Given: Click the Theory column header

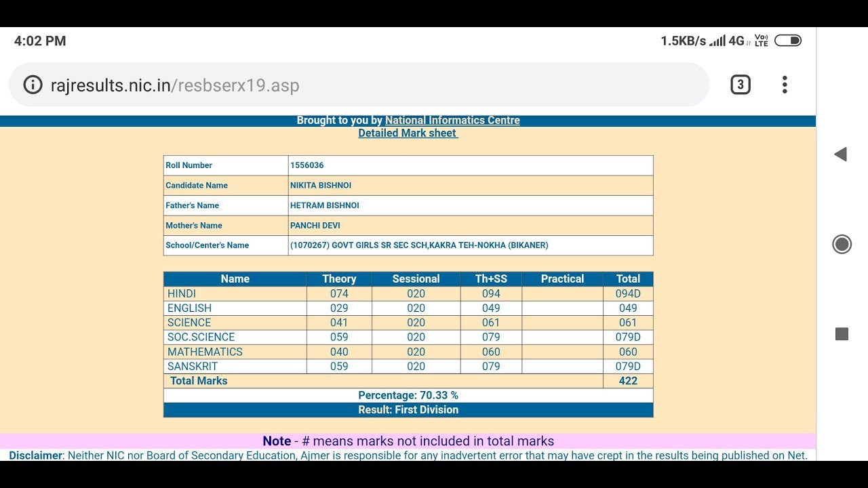Looking at the screenshot, I should point(339,279).
